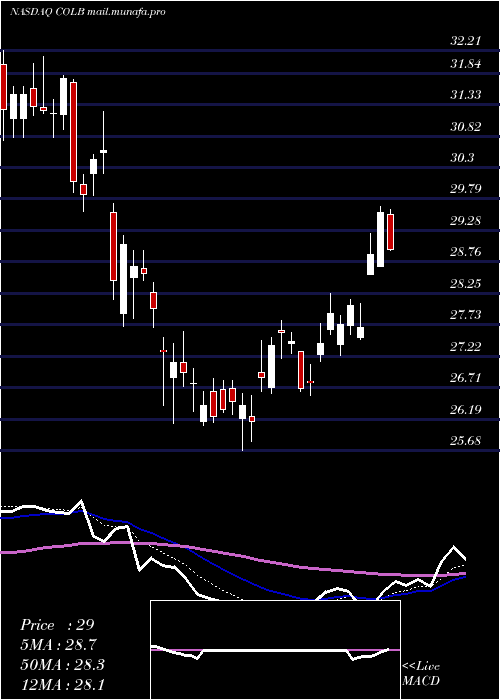500x700 pixels.
Task: Click the 28.25 price axis label
Action: coord(466,283)
